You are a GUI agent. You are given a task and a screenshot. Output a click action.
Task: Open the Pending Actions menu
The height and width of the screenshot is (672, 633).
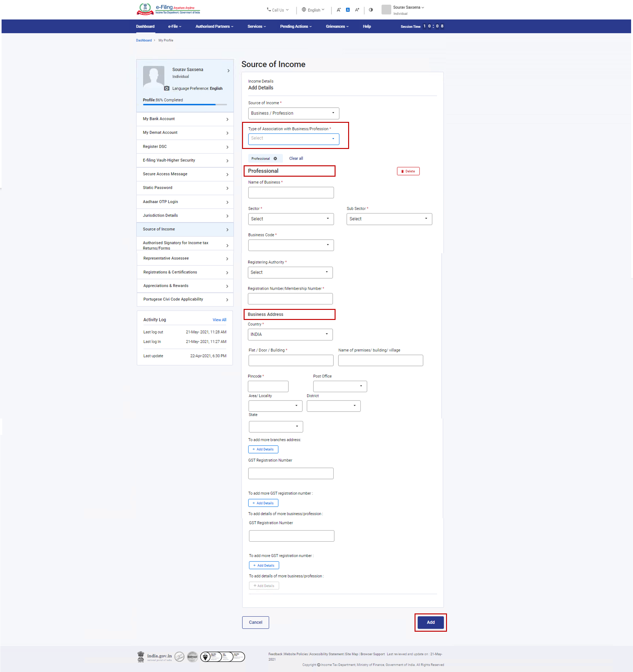tap(295, 26)
